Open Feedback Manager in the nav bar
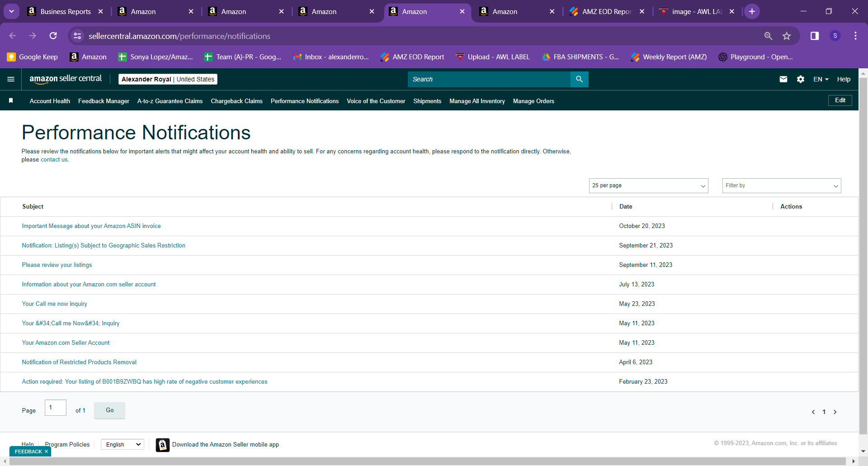 104,101
